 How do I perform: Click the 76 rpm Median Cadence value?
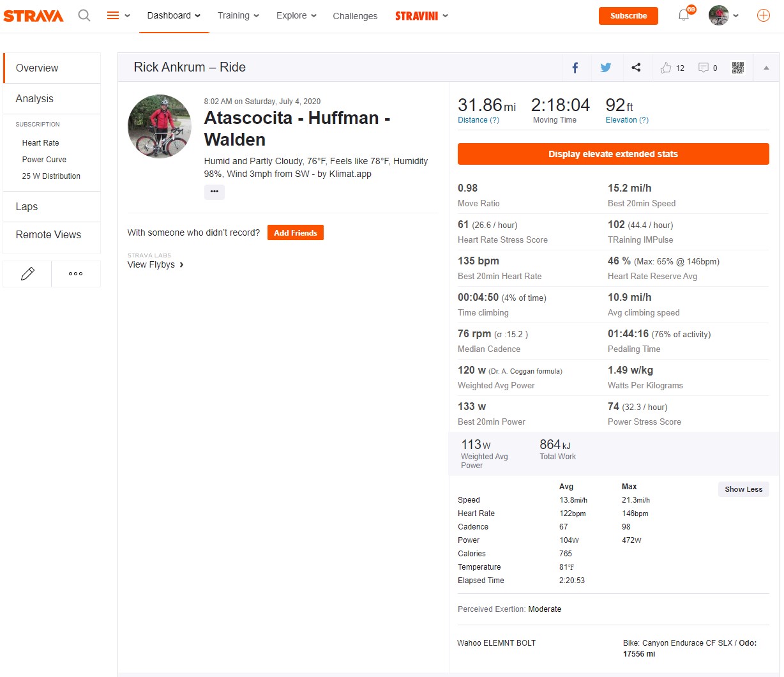[474, 334]
